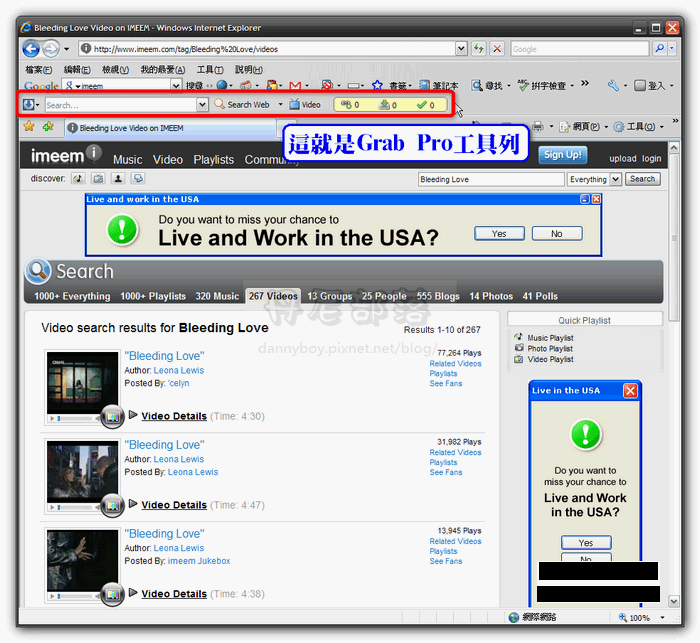Click the Add to Favorites green plus star
Image resolution: width=700 pixels, height=643 pixels.
(48, 127)
